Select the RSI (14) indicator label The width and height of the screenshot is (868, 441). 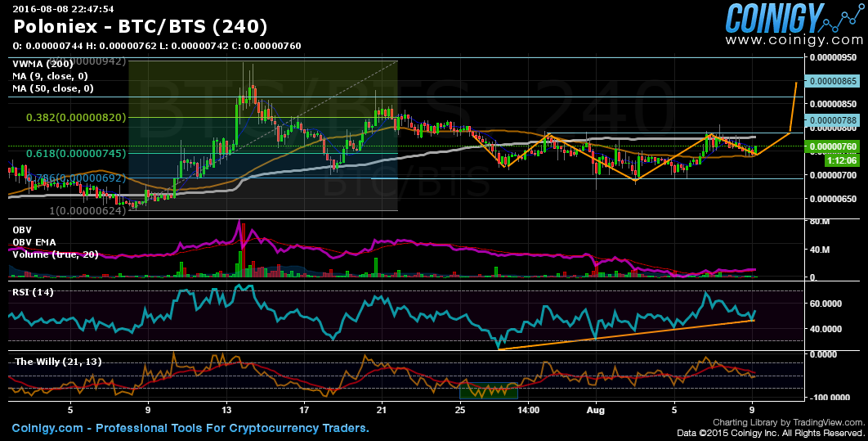(x=34, y=292)
